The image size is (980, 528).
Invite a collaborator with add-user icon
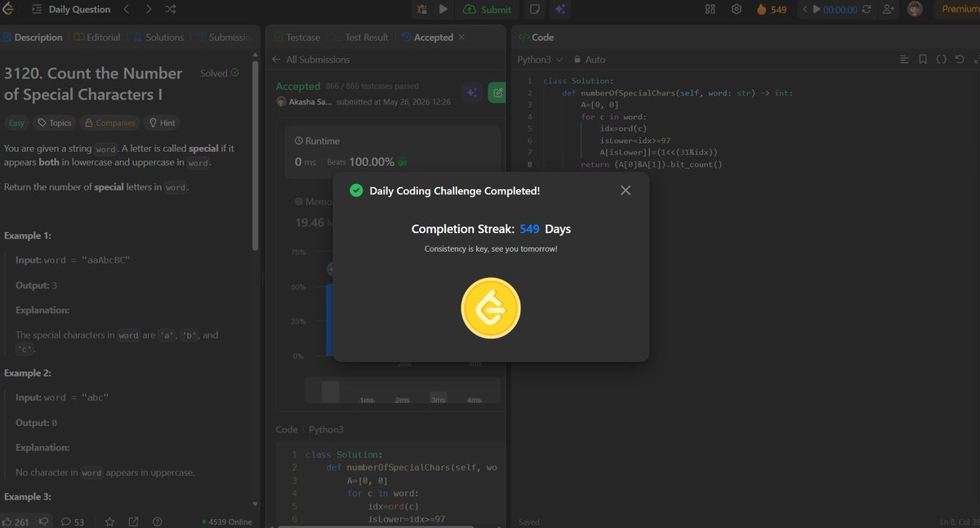pos(889,9)
